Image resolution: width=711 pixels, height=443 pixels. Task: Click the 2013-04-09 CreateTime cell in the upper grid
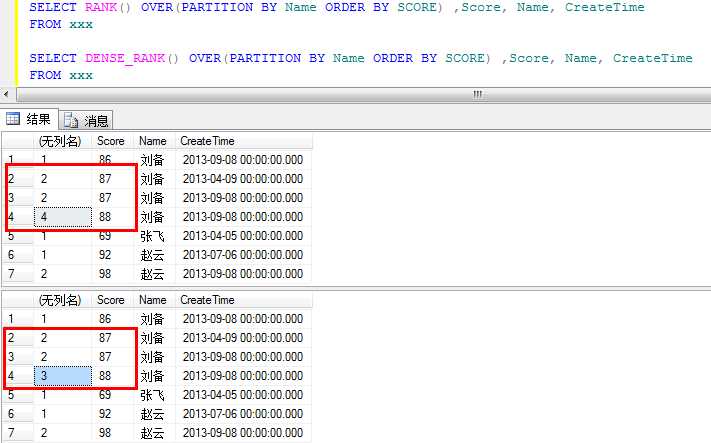click(x=244, y=179)
